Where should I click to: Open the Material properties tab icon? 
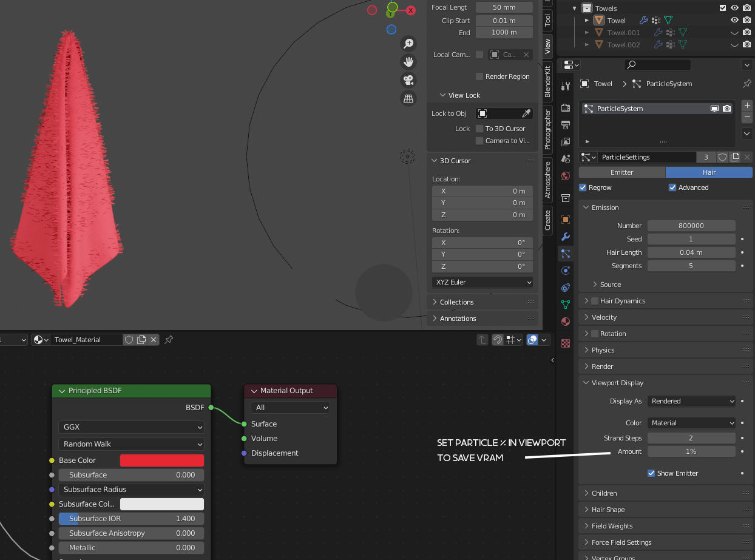(566, 322)
